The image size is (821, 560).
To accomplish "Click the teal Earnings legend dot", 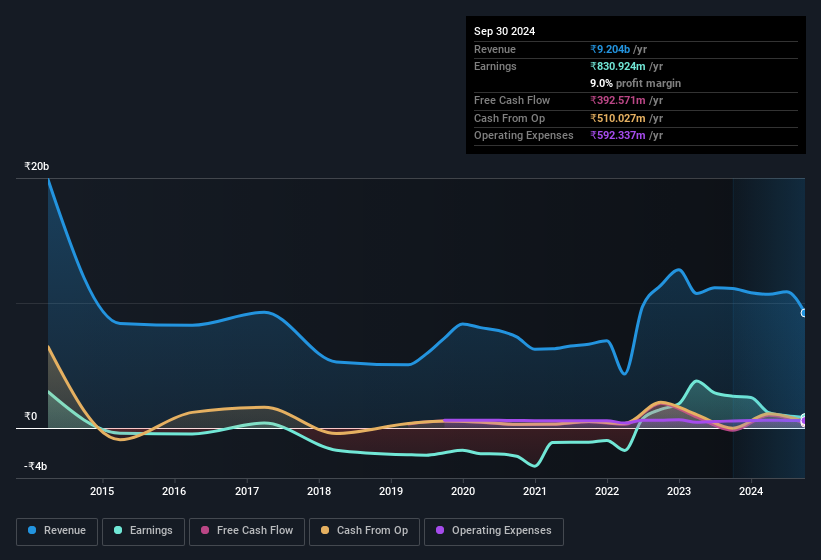I will [118, 530].
